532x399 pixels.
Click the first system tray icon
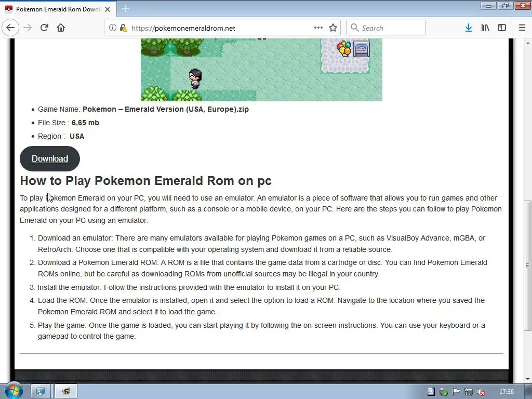[x=431, y=392]
